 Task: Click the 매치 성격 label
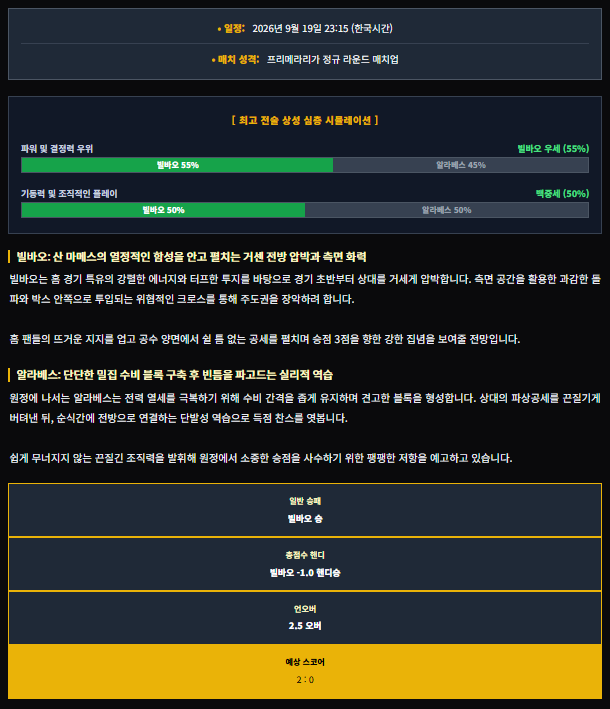236,59
